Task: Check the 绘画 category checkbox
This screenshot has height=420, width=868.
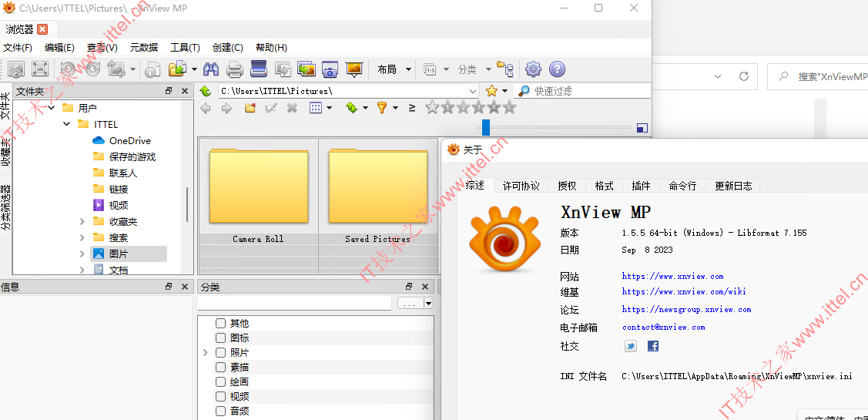Action: tap(221, 381)
